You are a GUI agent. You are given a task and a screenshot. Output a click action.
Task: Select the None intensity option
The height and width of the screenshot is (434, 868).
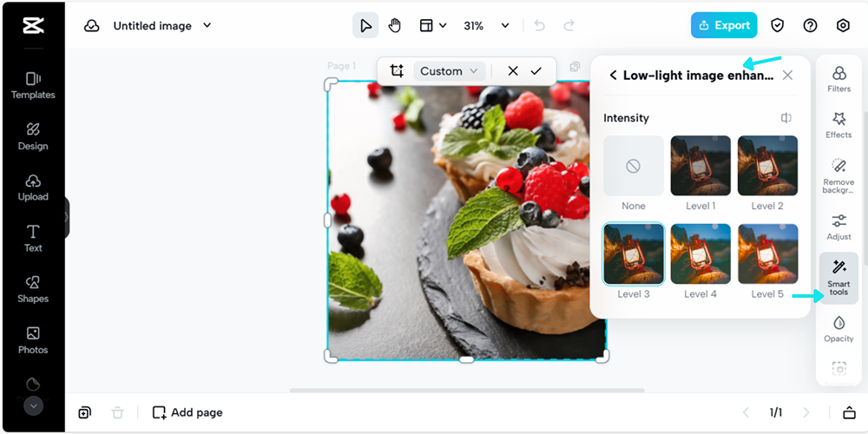(634, 166)
